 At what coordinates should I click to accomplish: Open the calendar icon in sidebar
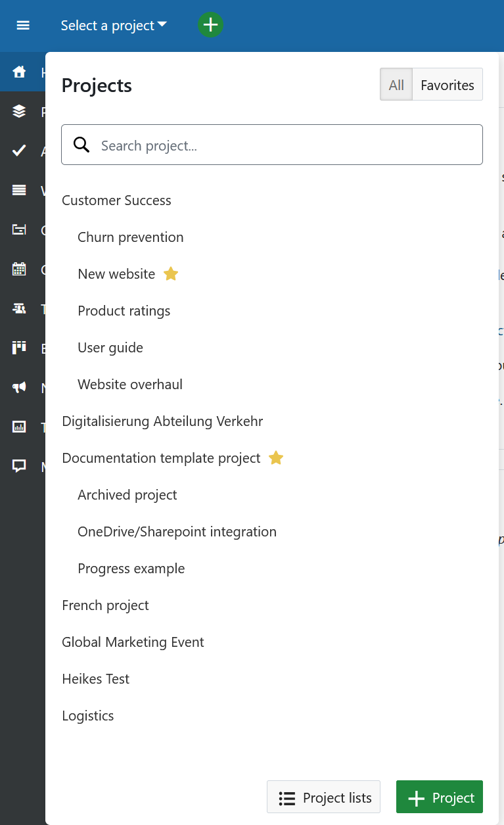20,270
